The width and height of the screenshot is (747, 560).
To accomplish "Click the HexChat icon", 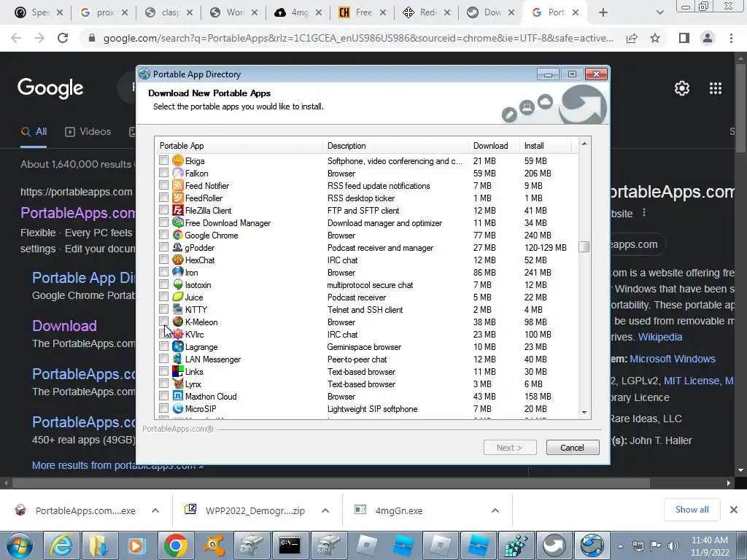I will 178,260.
